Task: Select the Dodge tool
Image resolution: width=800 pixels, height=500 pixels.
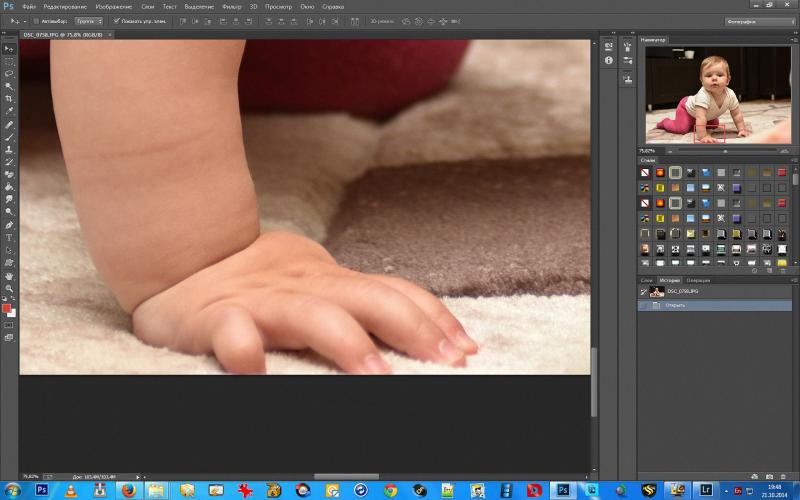Action: (9, 212)
